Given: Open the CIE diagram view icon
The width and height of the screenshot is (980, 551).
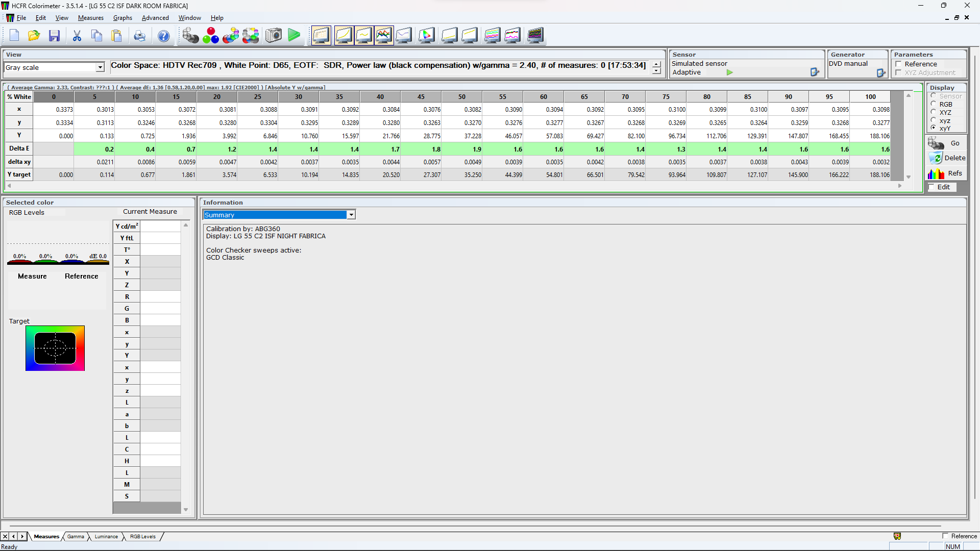Looking at the screenshot, I should 427,36.
